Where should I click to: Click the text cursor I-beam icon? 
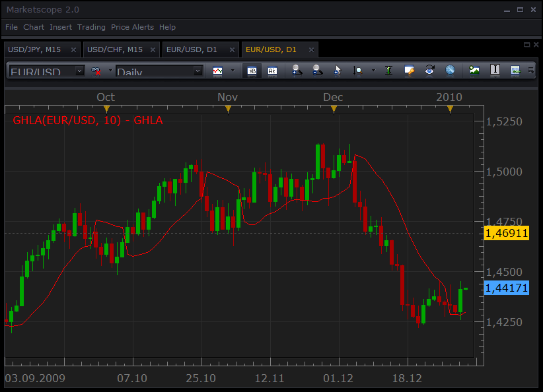point(495,70)
